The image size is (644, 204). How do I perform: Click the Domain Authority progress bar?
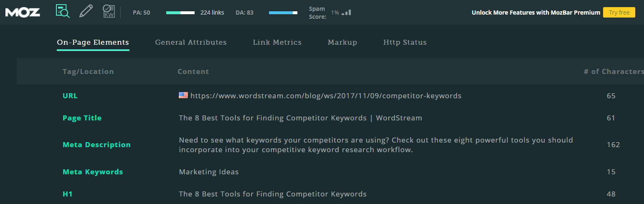pyautogui.click(x=283, y=13)
